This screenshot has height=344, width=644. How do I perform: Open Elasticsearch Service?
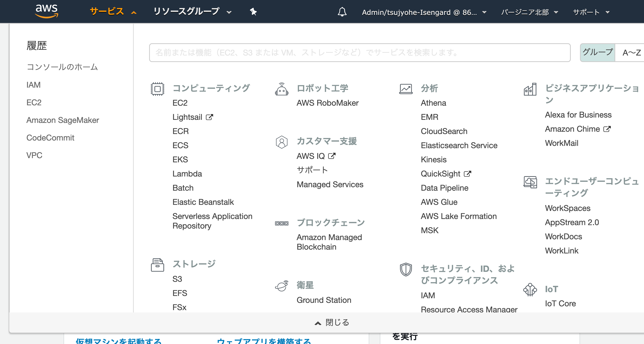pos(459,145)
